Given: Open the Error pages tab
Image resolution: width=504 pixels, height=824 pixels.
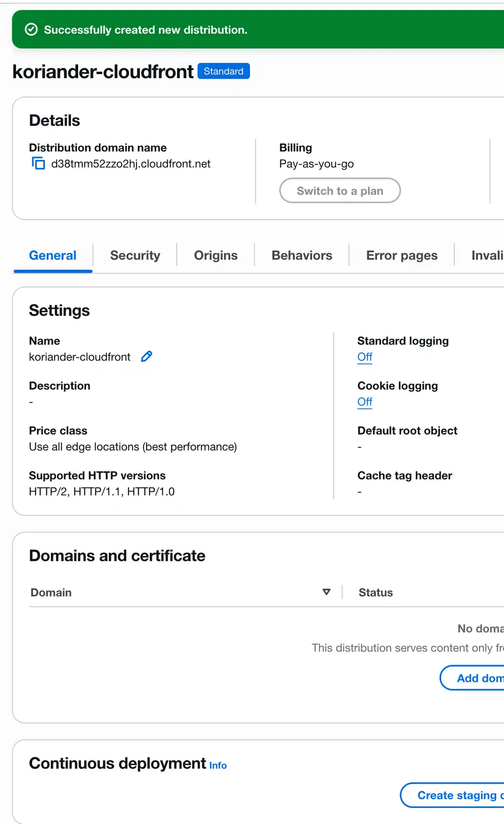Looking at the screenshot, I should point(402,255).
